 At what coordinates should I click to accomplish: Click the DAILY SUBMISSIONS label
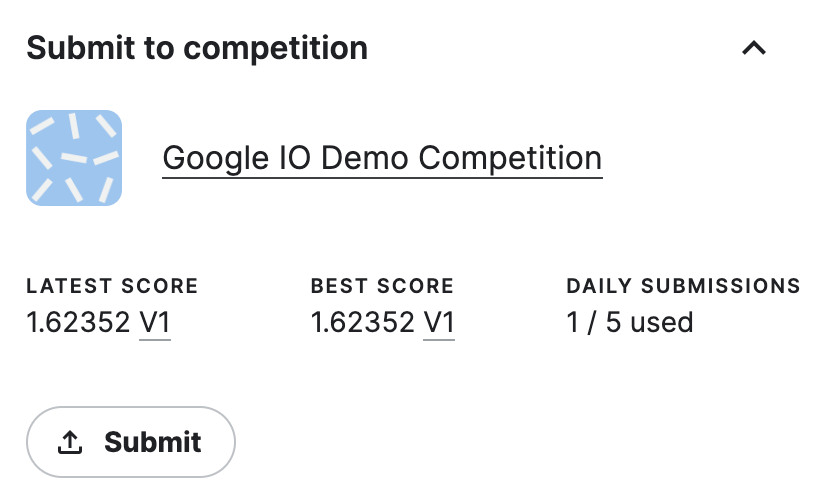coord(683,286)
